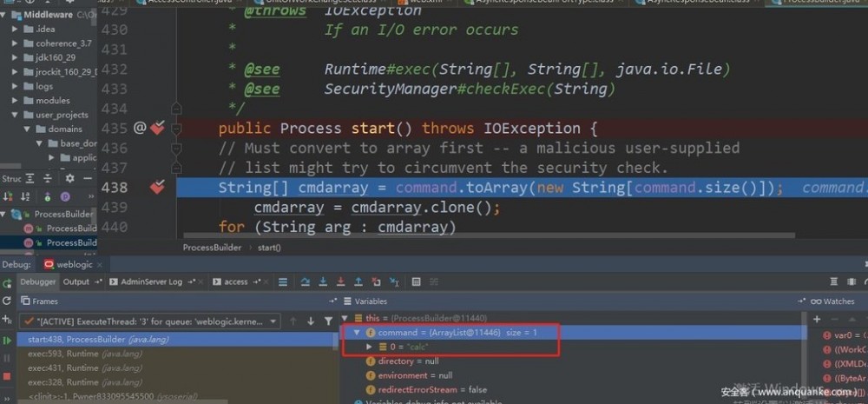Screen dimensions: 868x404
Task: Open the AdminServer Log tab
Action: tap(152, 281)
